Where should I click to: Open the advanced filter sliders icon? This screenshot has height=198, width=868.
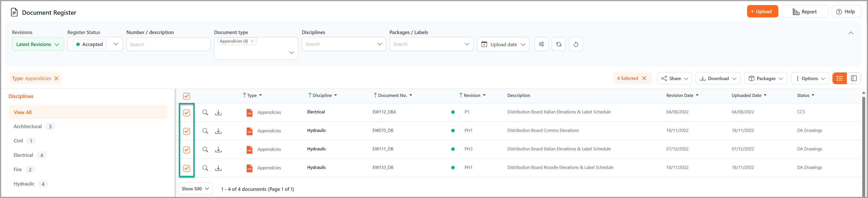tap(541, 44)
